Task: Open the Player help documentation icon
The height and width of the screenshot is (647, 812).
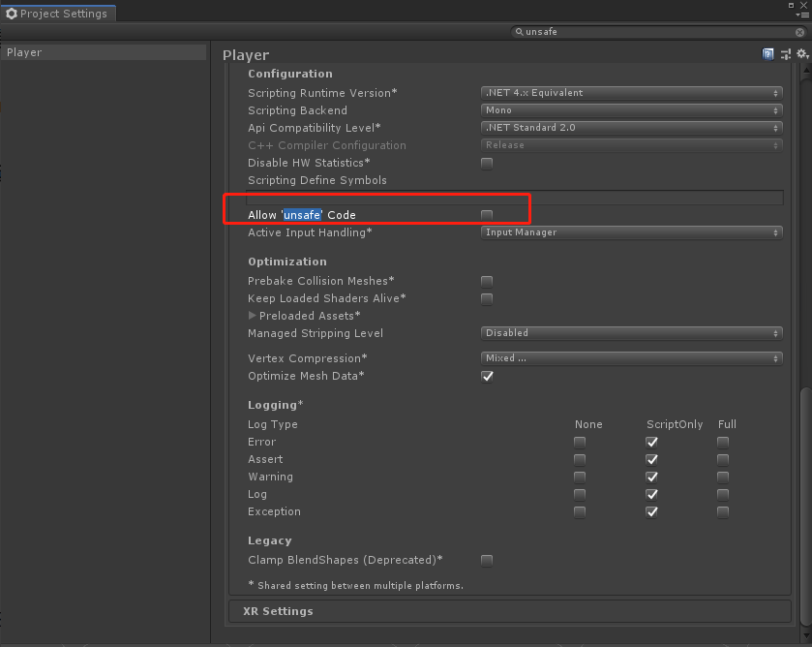Action: point(768,54)
